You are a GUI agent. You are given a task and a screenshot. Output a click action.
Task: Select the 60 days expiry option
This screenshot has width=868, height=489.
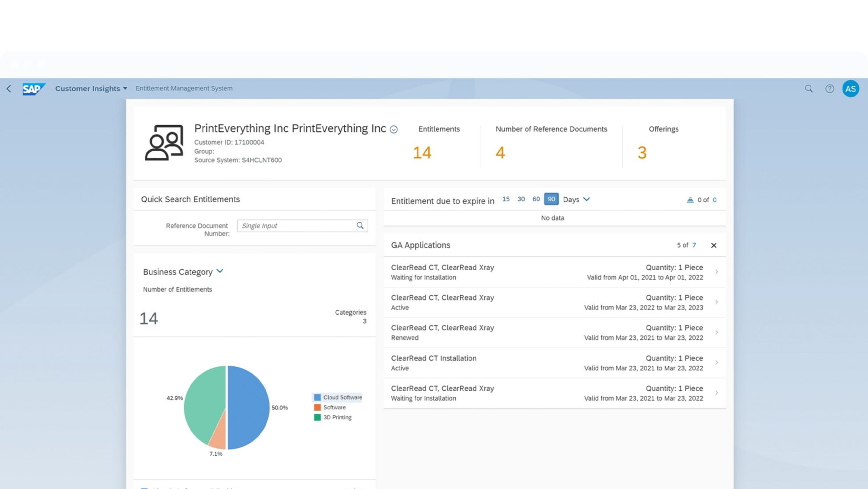(x=536, y=199)
